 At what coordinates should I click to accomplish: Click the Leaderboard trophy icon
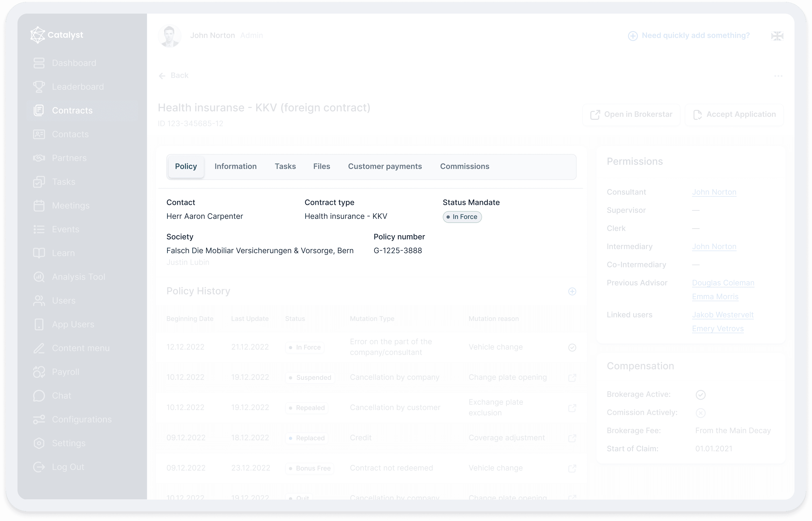[x=39, y=87]
